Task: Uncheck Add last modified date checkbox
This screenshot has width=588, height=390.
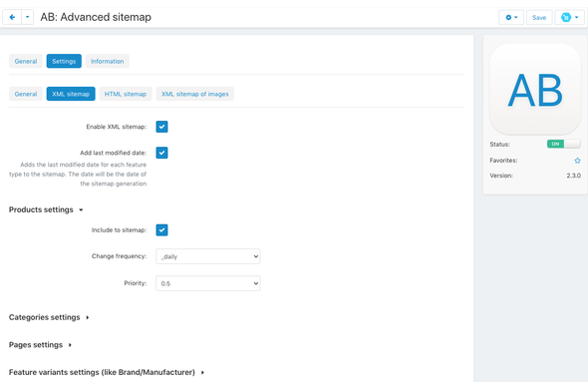Action: coord(161,153)
